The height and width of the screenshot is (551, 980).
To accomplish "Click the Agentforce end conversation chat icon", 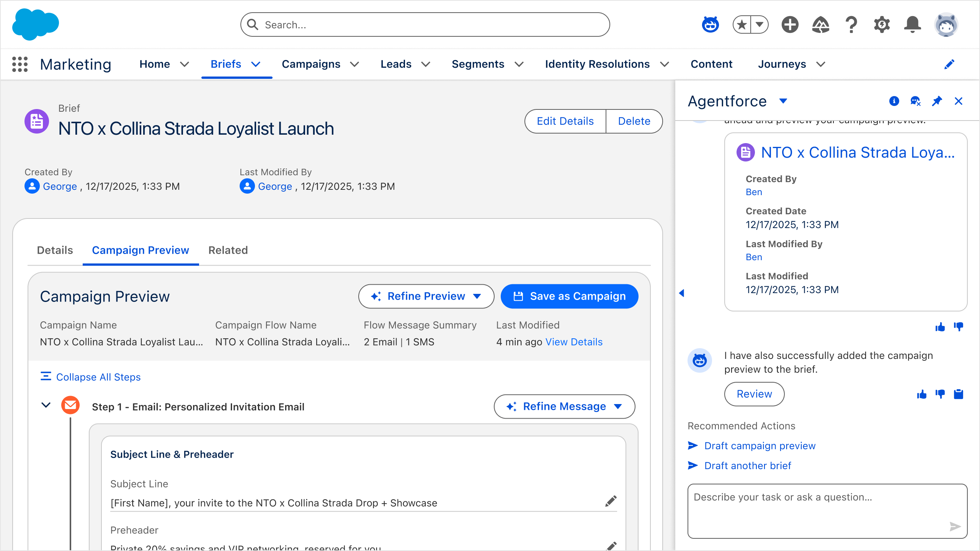I will pyautogui.click(x=915, y=101).
